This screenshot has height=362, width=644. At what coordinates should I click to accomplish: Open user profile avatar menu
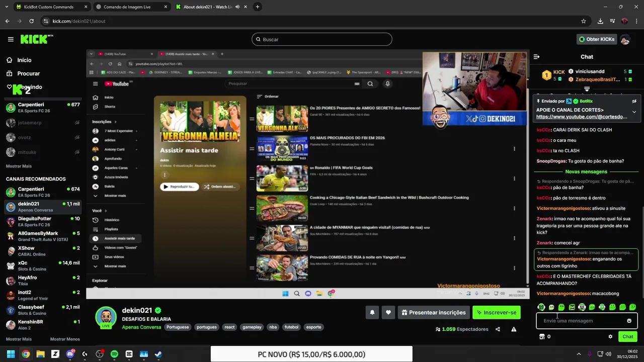[x=625, y=39]
